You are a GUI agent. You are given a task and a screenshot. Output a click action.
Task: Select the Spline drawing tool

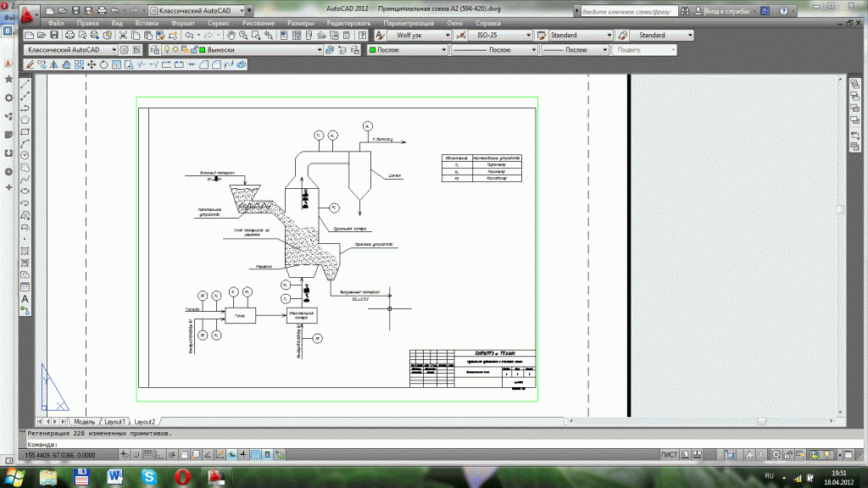point(25,180)
